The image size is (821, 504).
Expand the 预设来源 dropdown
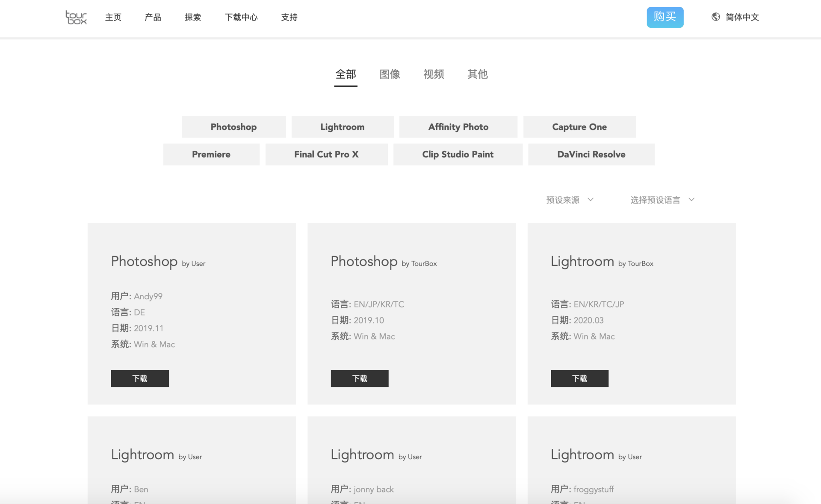[x=570, y=200]
